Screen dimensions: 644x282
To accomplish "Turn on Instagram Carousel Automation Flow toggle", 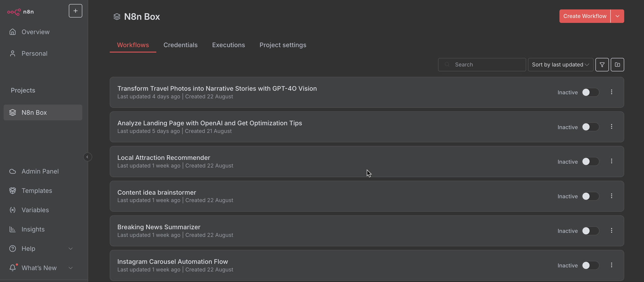I will pyautogui.click(x=590, y=265).
